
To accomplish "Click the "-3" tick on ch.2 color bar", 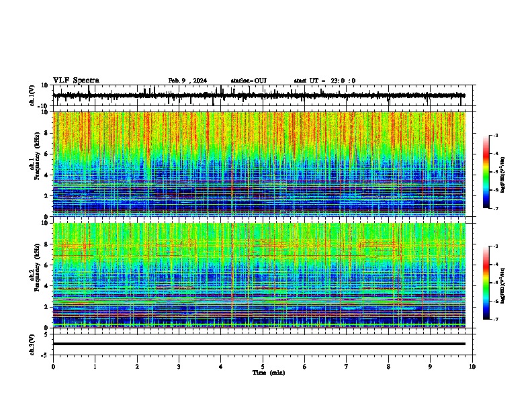I will click(495, 246).
